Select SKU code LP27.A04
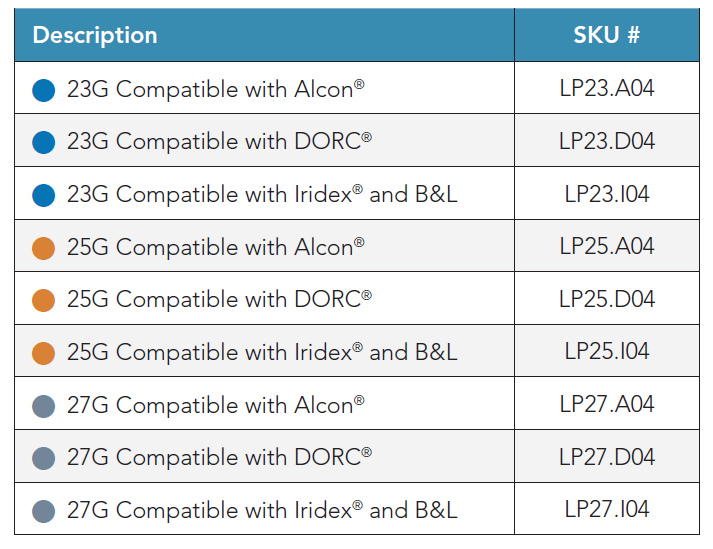The width and height of the screenshot is (713, 549). [606, 405]
